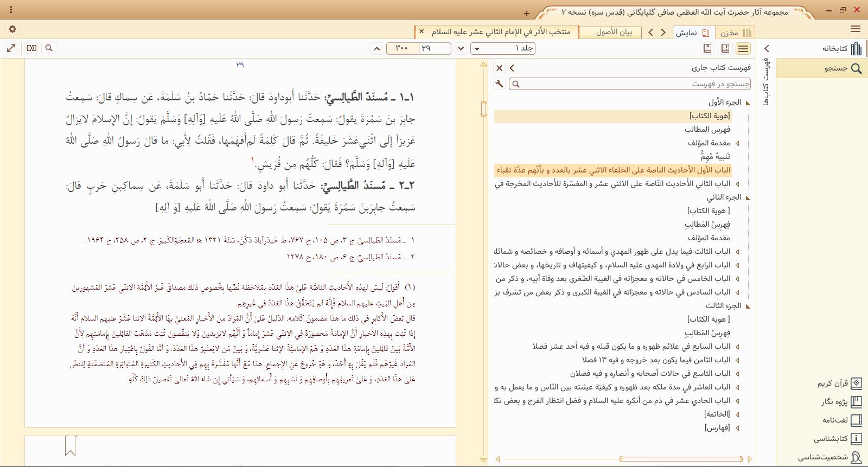Select فهرس المطالب in the index

click(707, 130)
